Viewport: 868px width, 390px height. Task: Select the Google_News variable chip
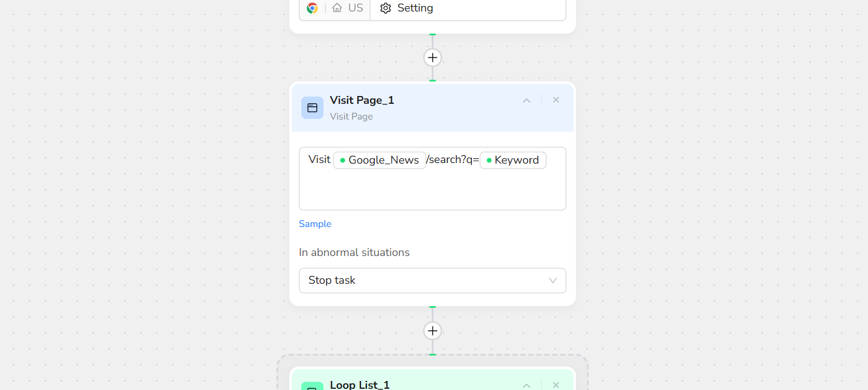(x=380, y=160)
